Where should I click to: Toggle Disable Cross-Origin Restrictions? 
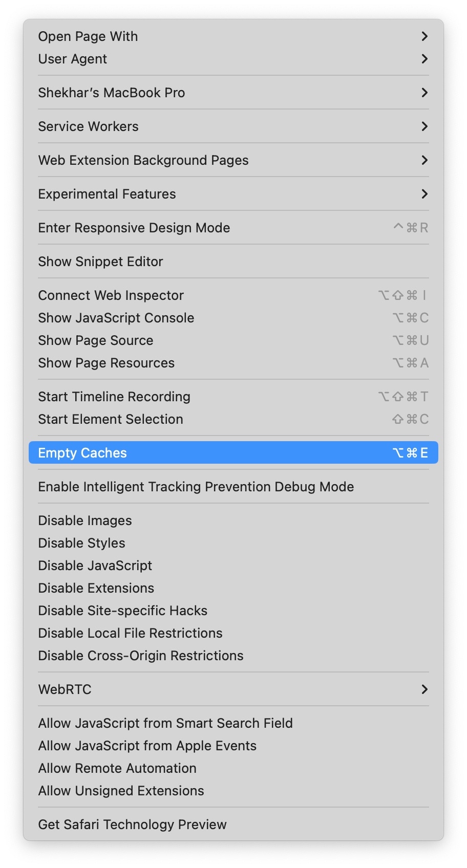(x=233, y=656)
